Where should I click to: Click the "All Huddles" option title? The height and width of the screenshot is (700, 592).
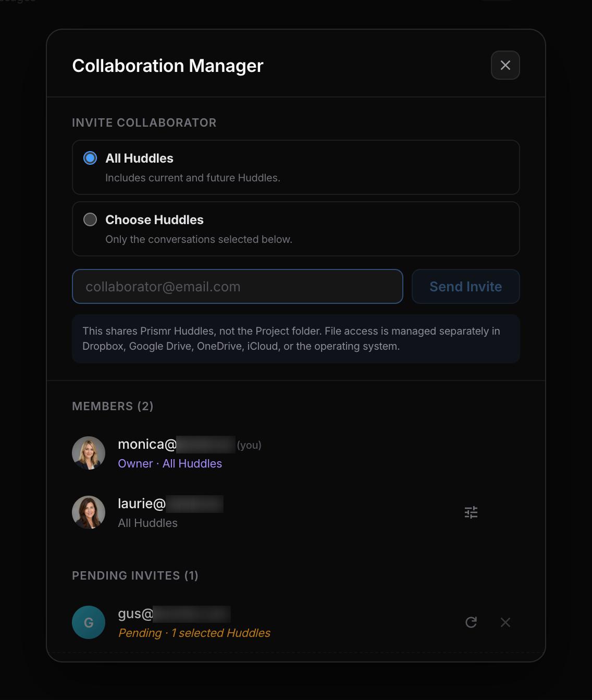(x=139, y=158)
